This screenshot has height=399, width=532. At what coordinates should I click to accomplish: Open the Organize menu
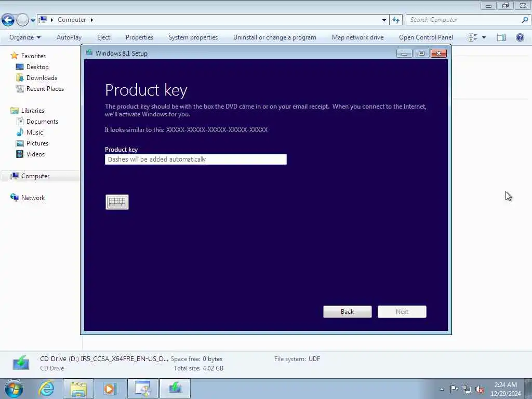tap(25, 37)
